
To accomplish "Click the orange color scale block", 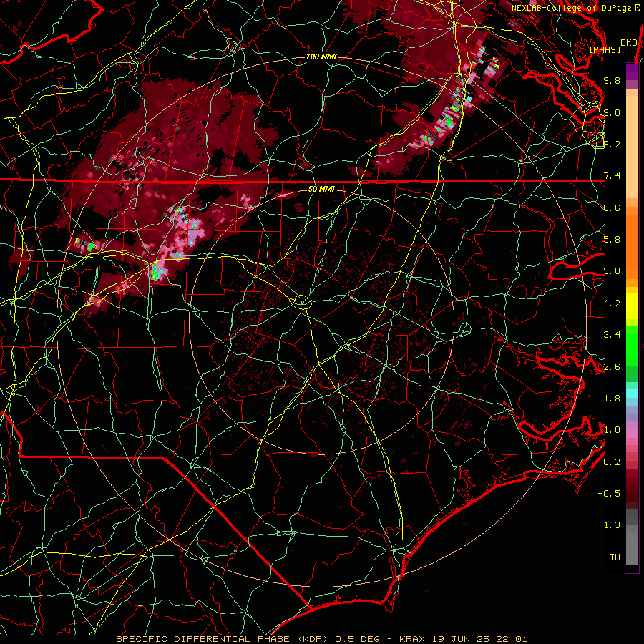I will [632, 247].
